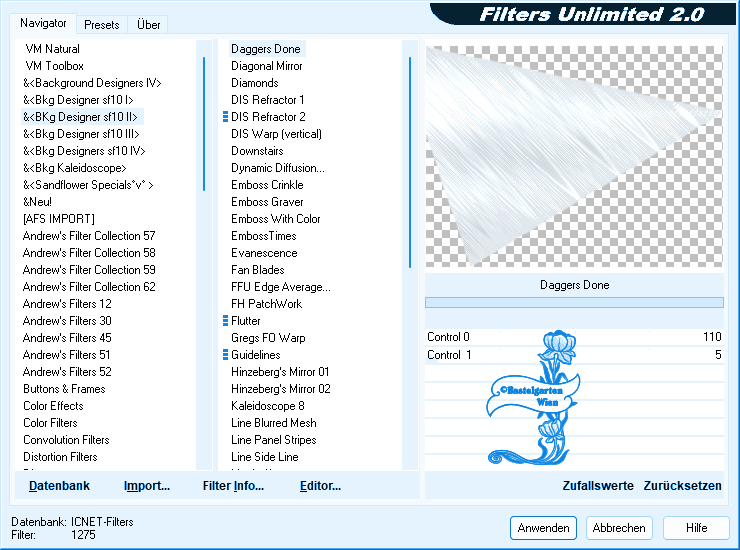
Task: Select Convolution Filters group
Action: [66, 440]
